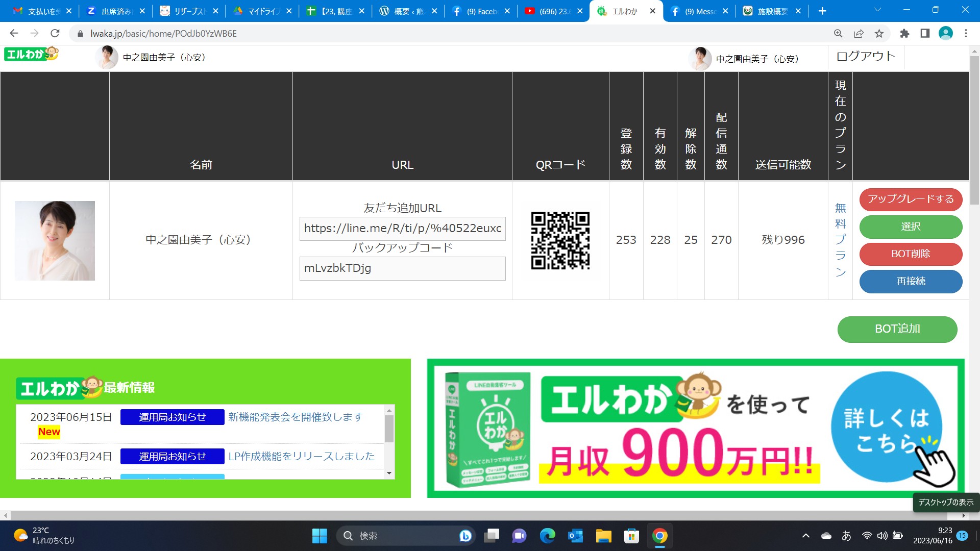Click the profile photo in the bot row

[x=55, y=241]
